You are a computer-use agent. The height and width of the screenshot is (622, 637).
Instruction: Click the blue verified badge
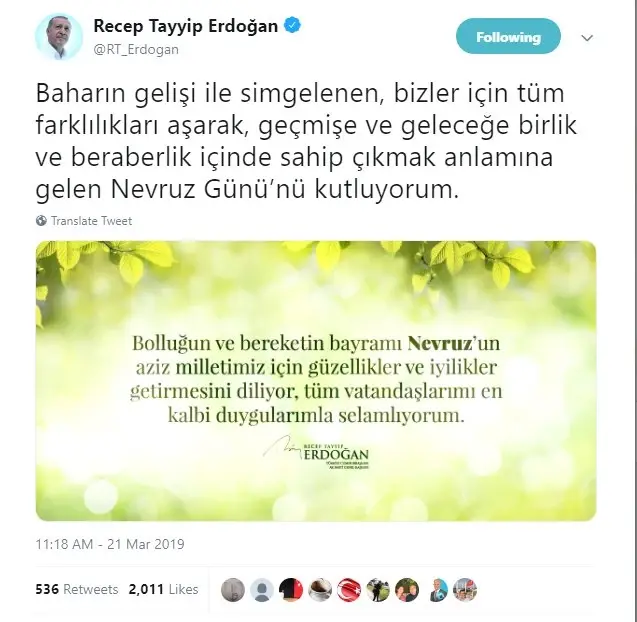click(x=292, y=25)
